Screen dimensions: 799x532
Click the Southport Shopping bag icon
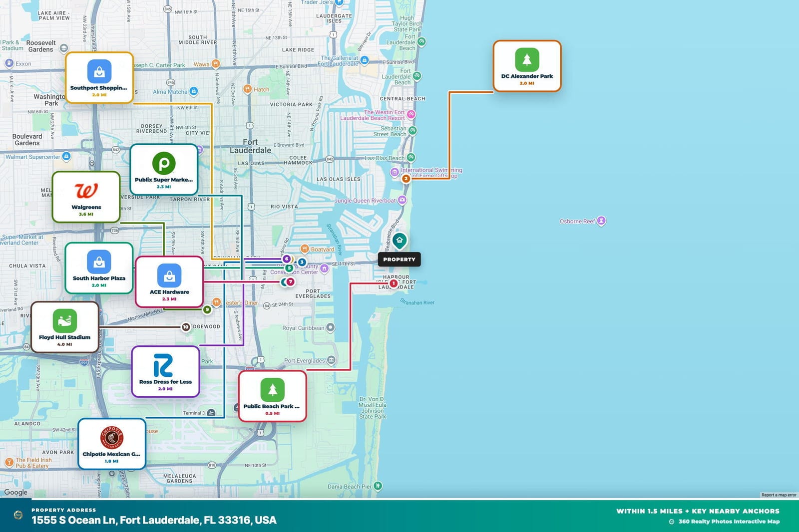pos(99,71)
